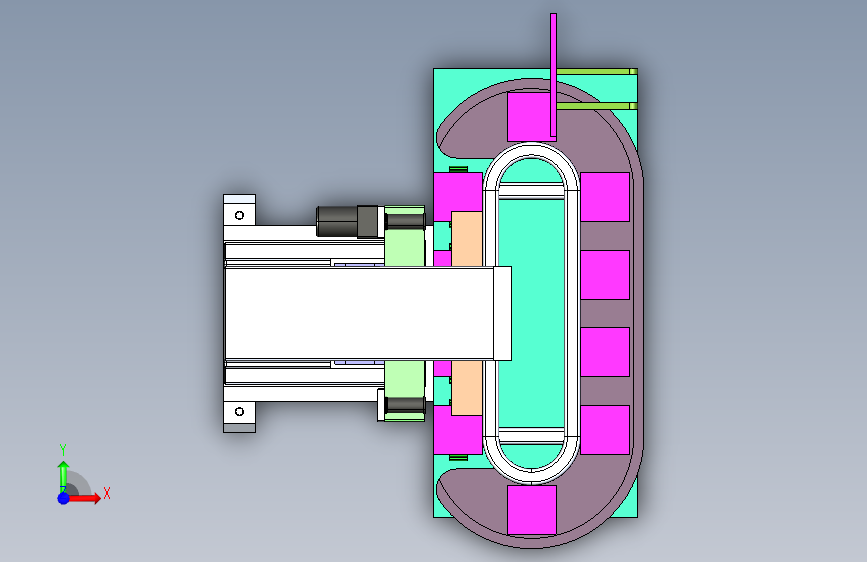Image resolution: width=867 pixels, height=562 pixels.
Task: Select the cyan panel inside the oval track
Action: pyautogui.click(x=531, y=313)
